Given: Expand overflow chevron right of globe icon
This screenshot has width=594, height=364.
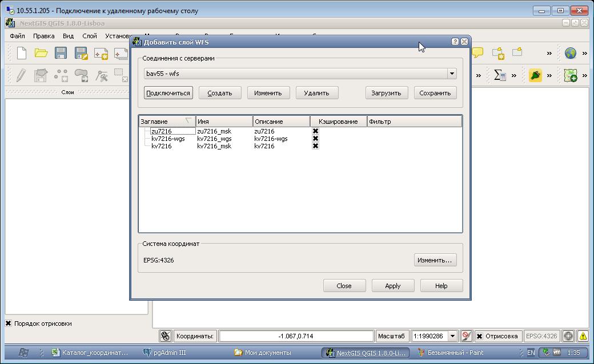Looking at the screenshot, I should (584, 54).
